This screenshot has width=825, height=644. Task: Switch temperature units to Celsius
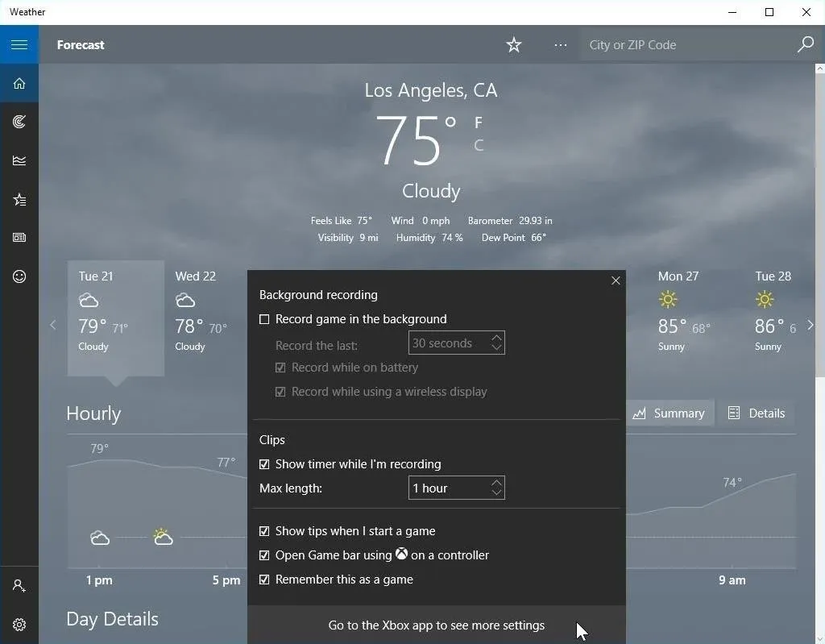[479, 145]
